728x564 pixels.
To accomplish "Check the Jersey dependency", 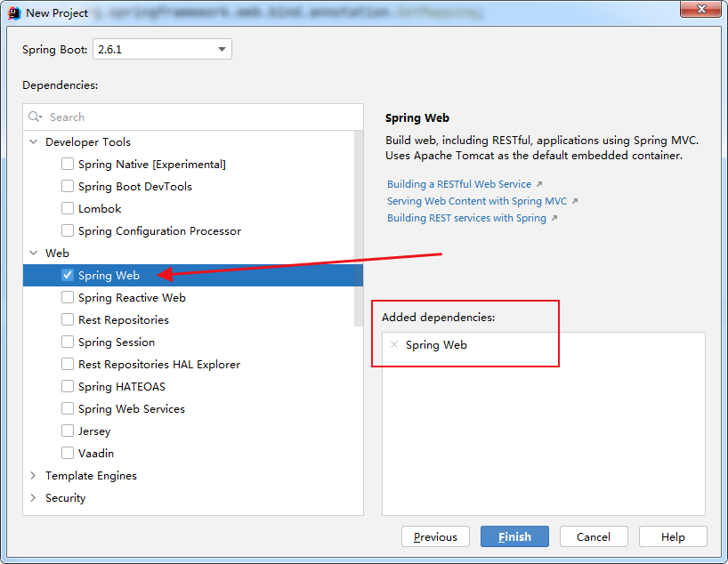I will point(68,431).
